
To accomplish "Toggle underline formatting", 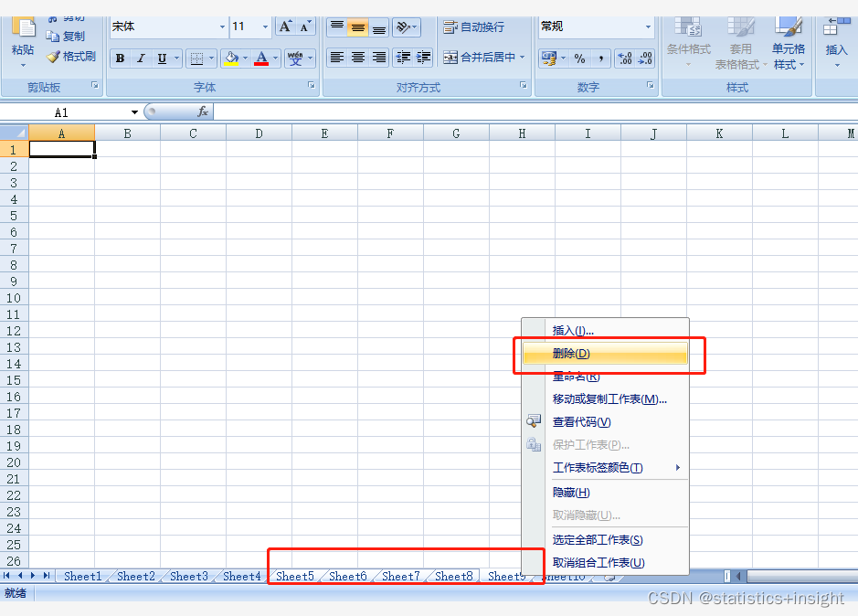I will click(162, 58).
